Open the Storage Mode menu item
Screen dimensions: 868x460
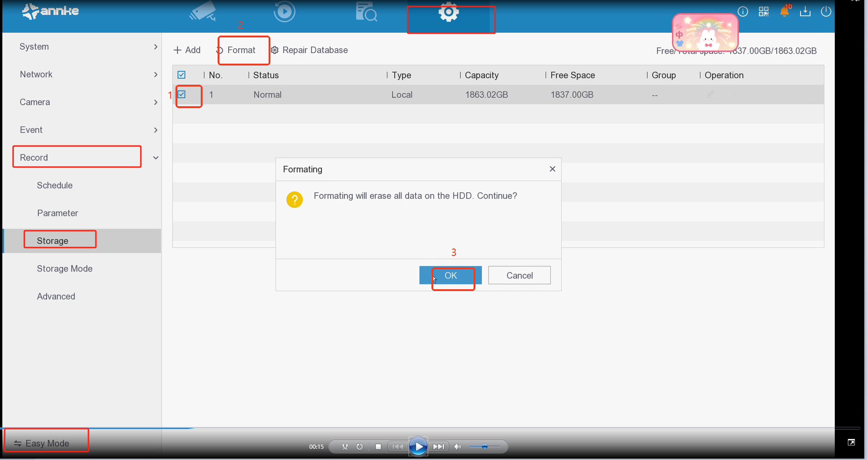tap(65, 269)
